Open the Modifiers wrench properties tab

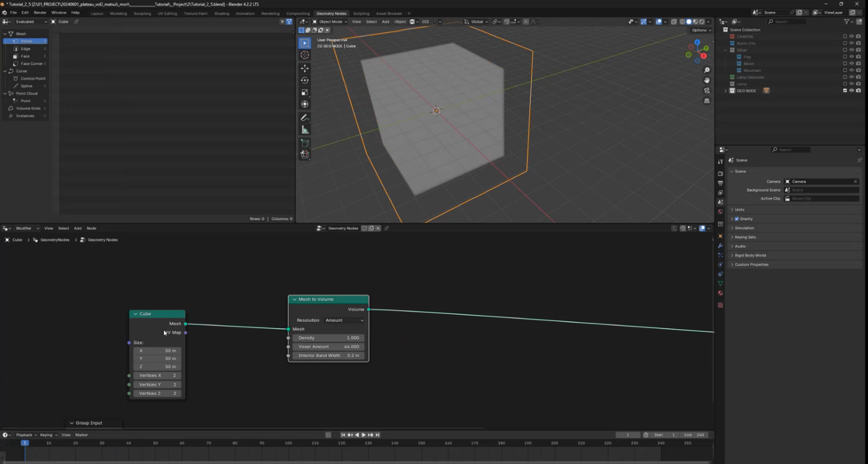click(x=720, y=246)
